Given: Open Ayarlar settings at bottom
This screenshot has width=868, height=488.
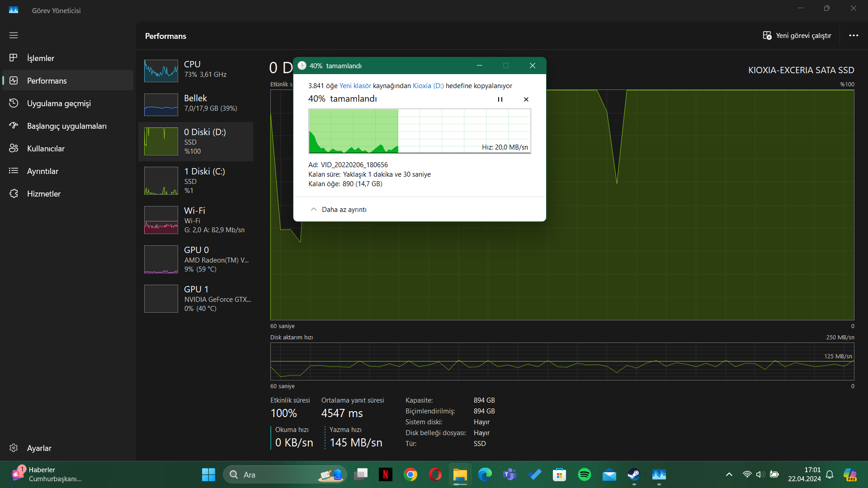Looking at the screenshot, I should coord(39,448).
